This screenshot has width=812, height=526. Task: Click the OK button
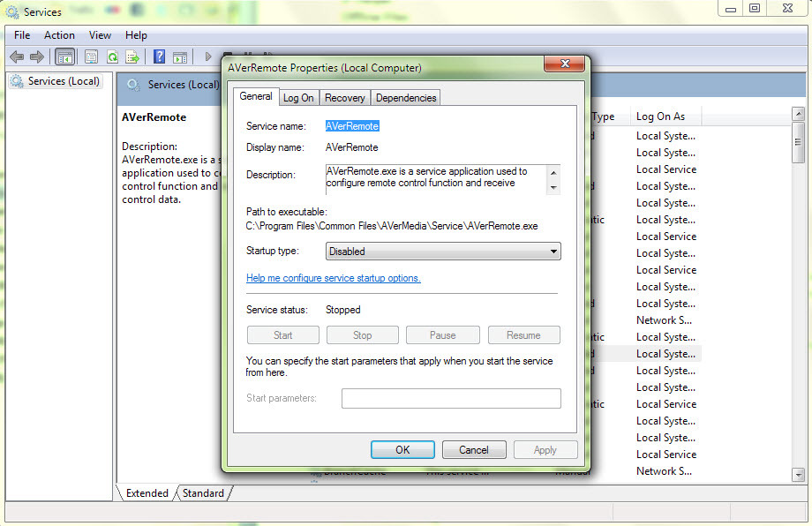[402, 450]
